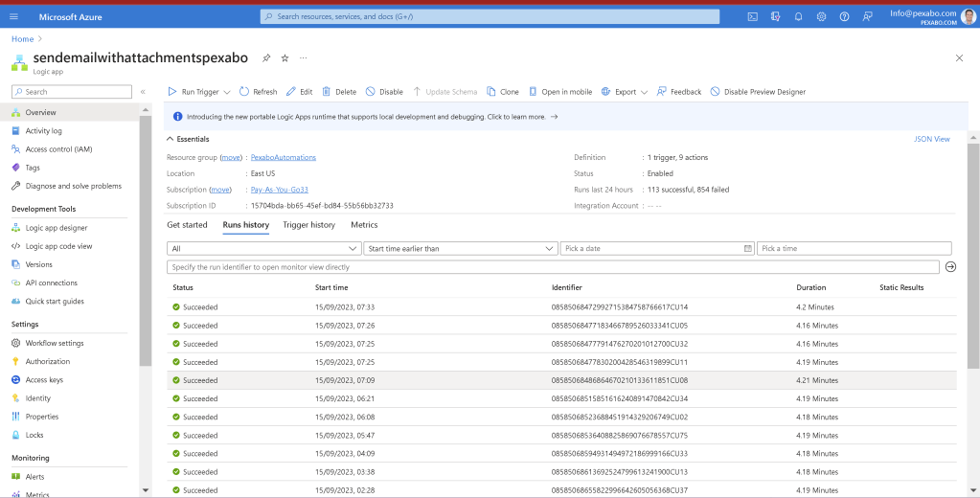
Task: Delete the logic app
Action: click(339, 92)
